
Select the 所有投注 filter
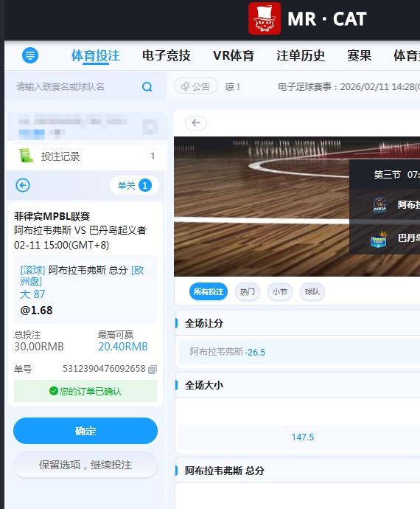tap(209, 291)
